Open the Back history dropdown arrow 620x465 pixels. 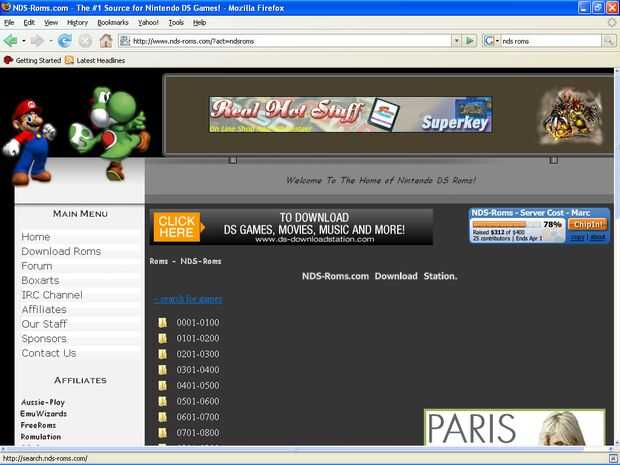point(24,41)
